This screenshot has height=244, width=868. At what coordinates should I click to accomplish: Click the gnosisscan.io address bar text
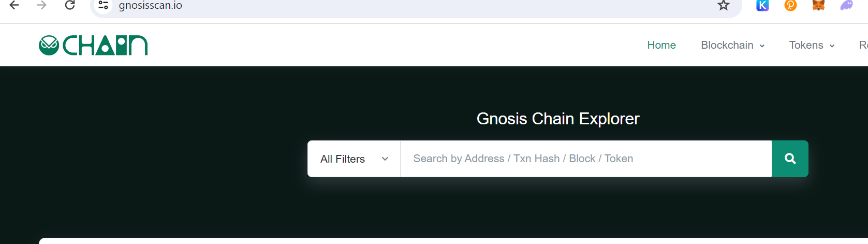[x=151, y=6]
